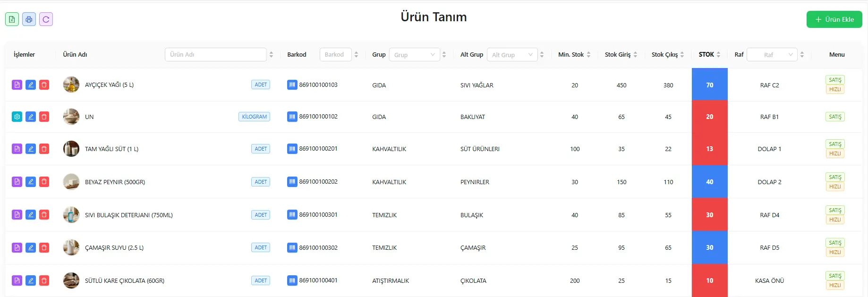Click HIZLI tag for ÇAMAŞIR SUYU row

[835, 252]
